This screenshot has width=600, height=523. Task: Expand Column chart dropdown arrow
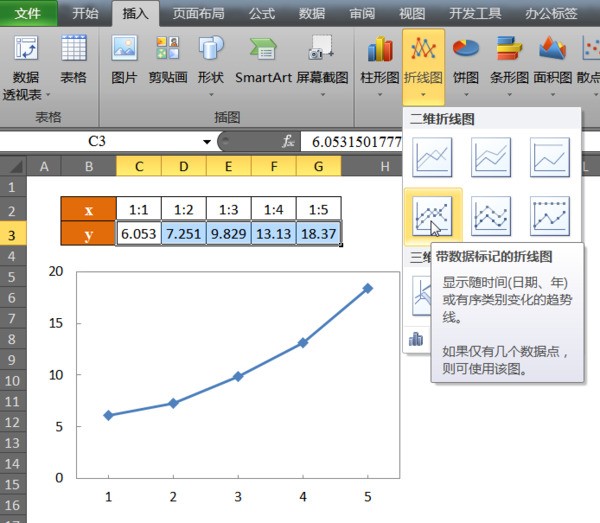(x=380, y=94)
